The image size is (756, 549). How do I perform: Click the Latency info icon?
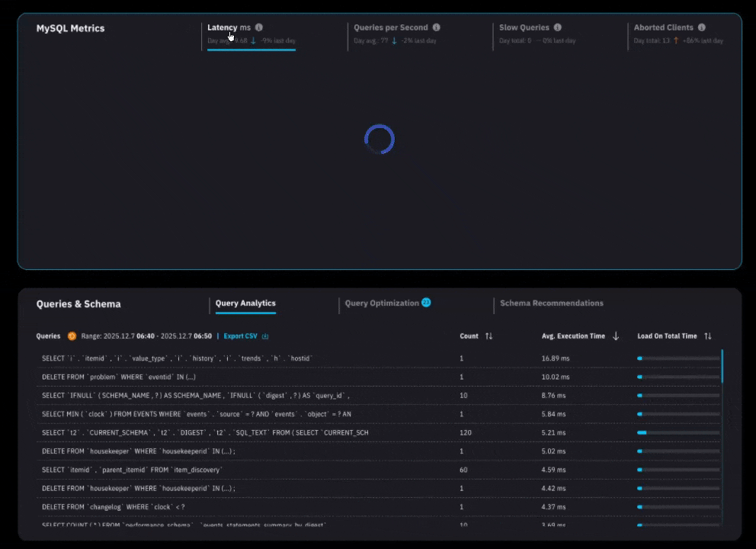259,27
